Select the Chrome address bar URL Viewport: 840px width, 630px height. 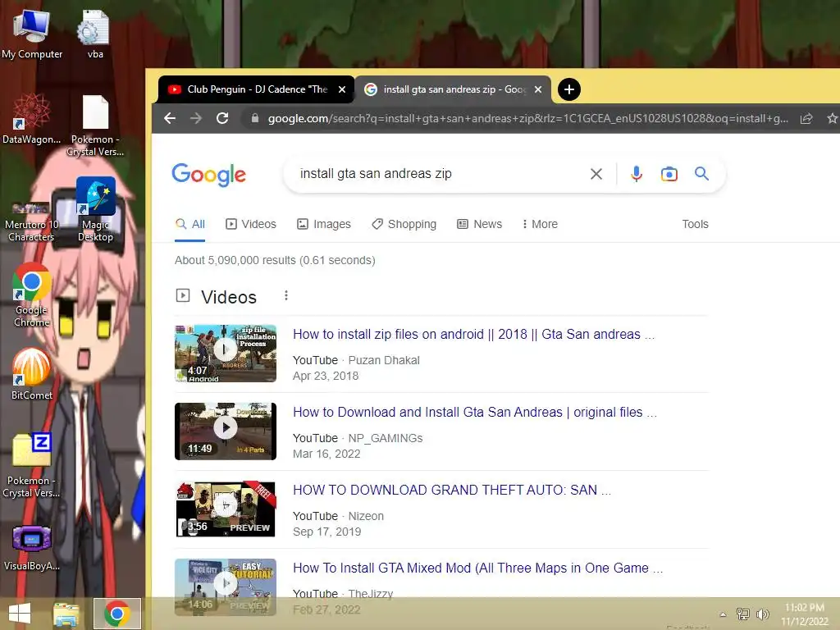[527, 118]
